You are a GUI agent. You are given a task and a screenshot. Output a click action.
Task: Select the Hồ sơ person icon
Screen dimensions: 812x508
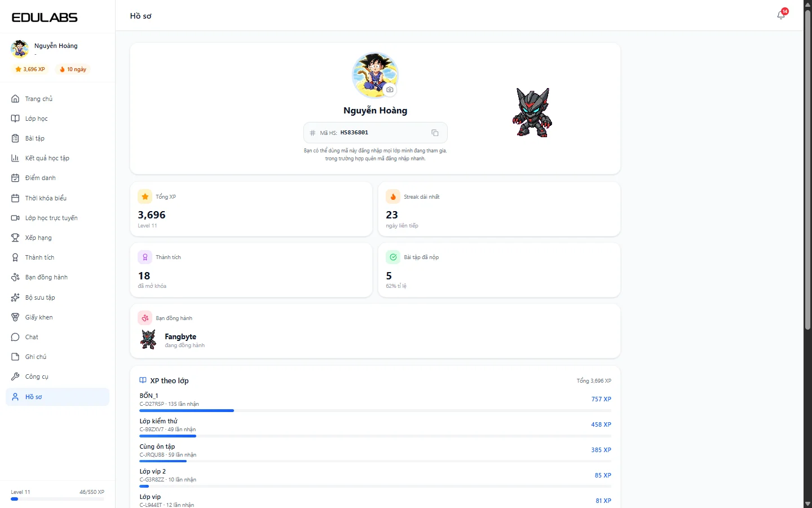click(x=15, y=397)
